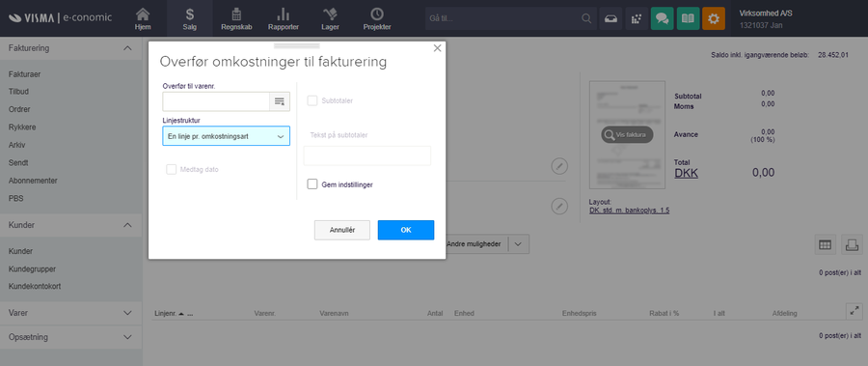This screenshot has height=366, width=868.
Task: Expand the Opsætning sidebar section
Action: pos(70,337)
